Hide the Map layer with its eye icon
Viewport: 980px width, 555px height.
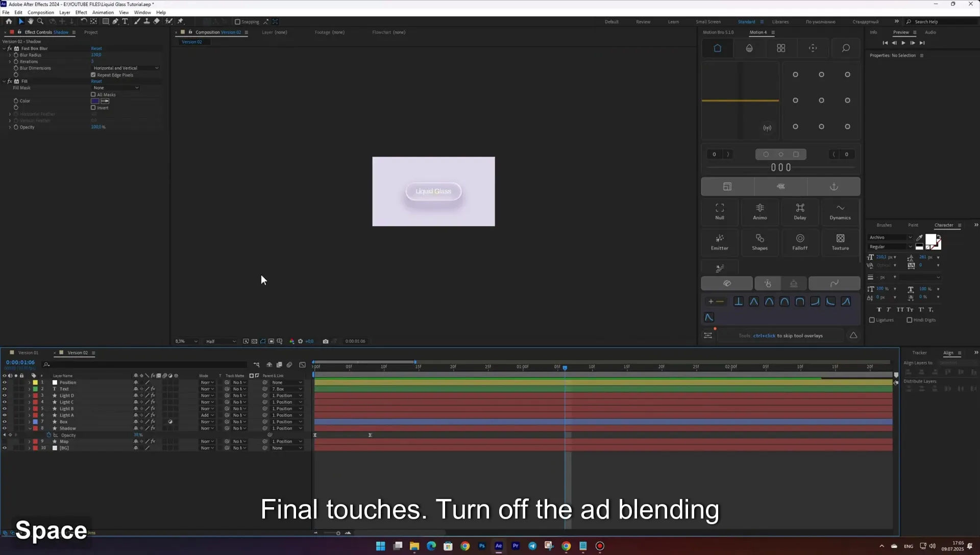pyautogui.click(x=5, y=442)
